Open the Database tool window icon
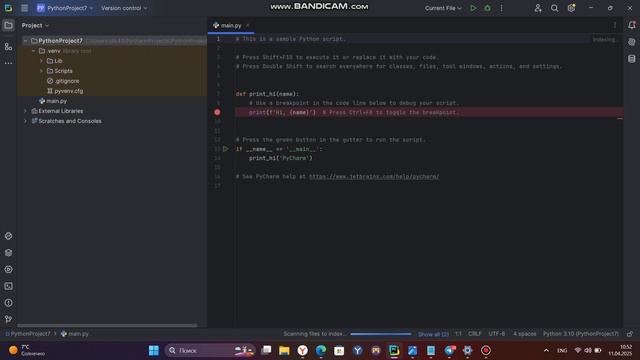This screenshot has height=360, width=640. coord(632,59)
